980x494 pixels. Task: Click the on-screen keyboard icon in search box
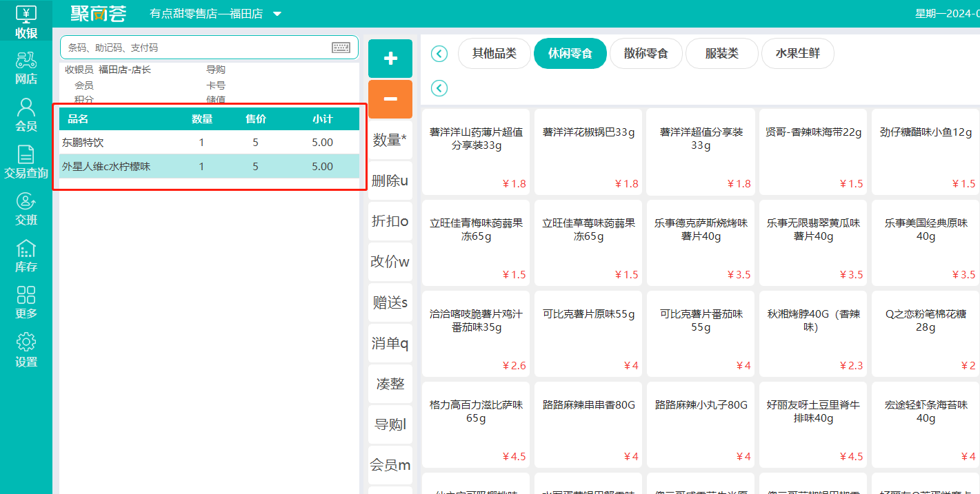[341, 48]
